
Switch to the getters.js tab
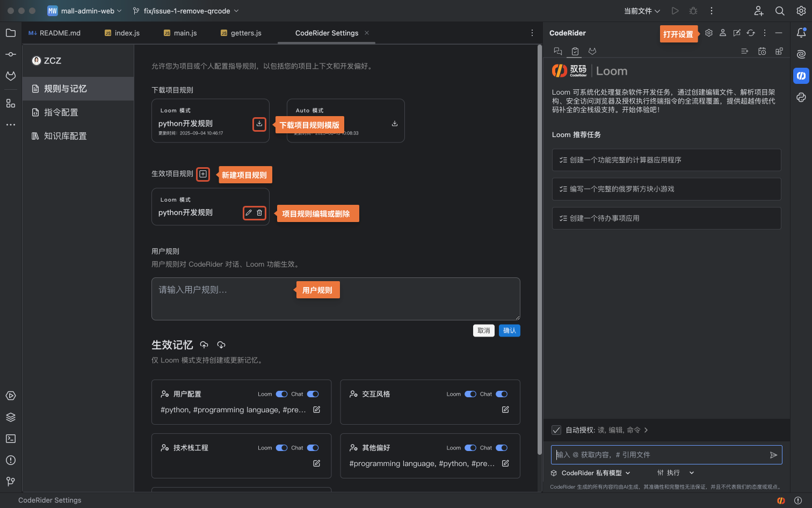coord(241,33)
